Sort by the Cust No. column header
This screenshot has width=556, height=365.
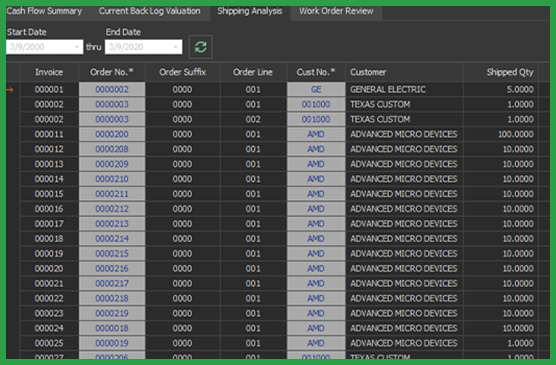coord(316,72)
